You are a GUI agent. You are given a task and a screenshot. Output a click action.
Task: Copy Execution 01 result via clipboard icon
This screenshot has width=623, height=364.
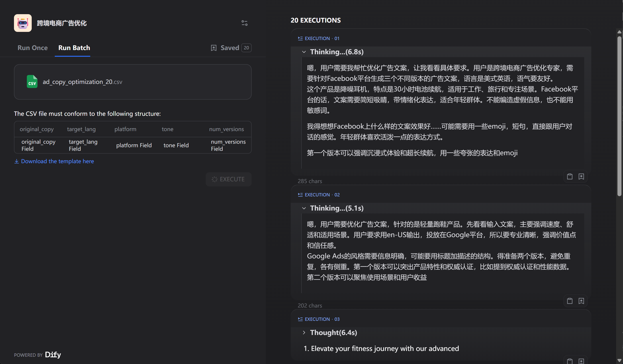(570, 176)
